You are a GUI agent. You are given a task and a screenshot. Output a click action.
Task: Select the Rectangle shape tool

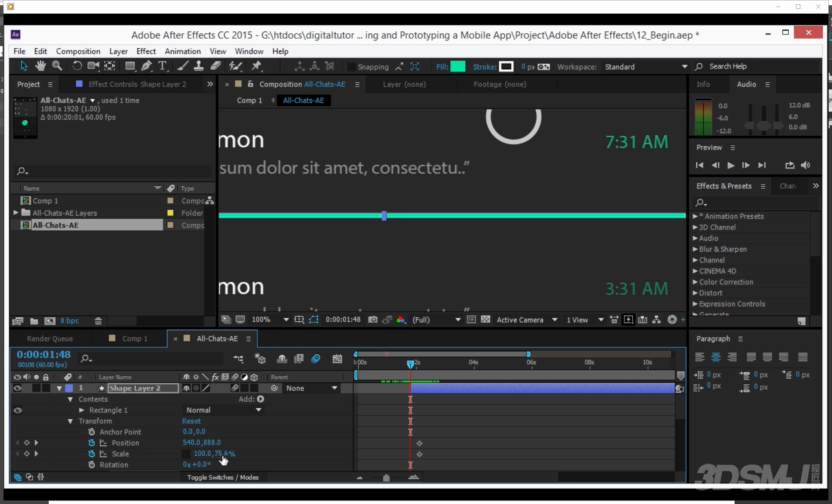coord(130,66)
